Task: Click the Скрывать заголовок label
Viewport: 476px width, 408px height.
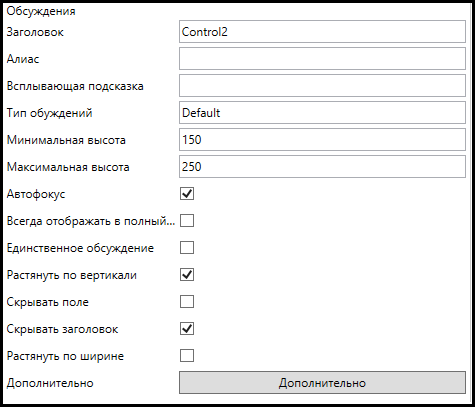Action: click(x=62, y=329)
